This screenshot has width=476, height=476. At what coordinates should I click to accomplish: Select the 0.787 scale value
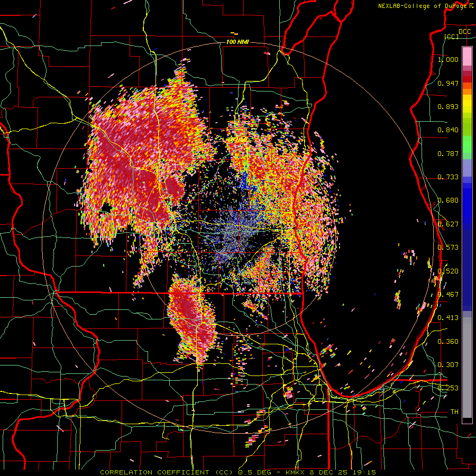click(448, 153)
